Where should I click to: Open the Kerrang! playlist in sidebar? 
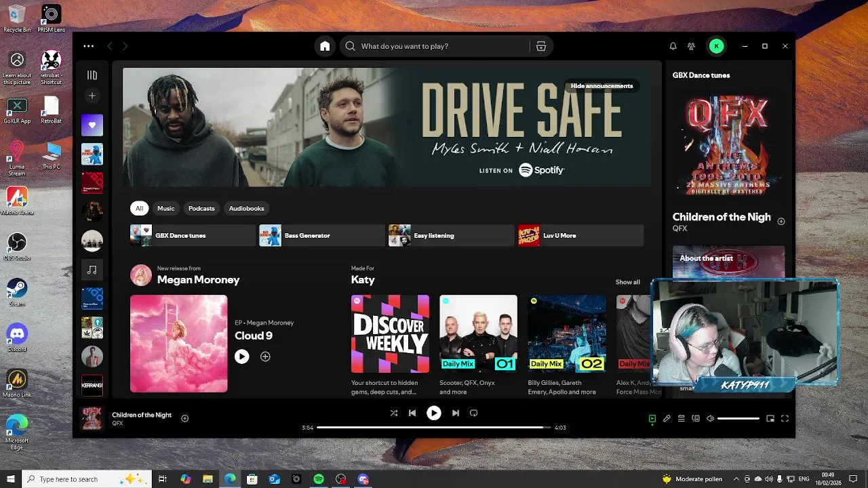click(92, 385)
